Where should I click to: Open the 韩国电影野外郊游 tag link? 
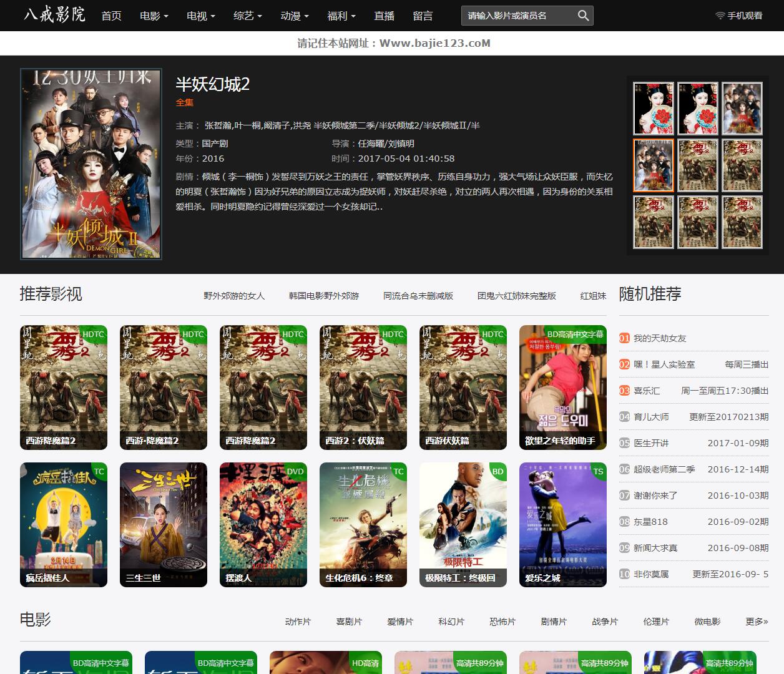tap(324, 296)
